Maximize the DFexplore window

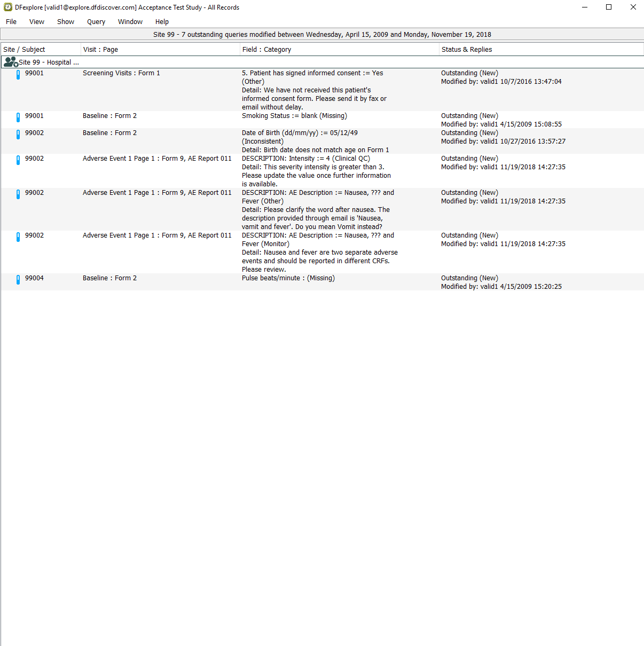609,7
